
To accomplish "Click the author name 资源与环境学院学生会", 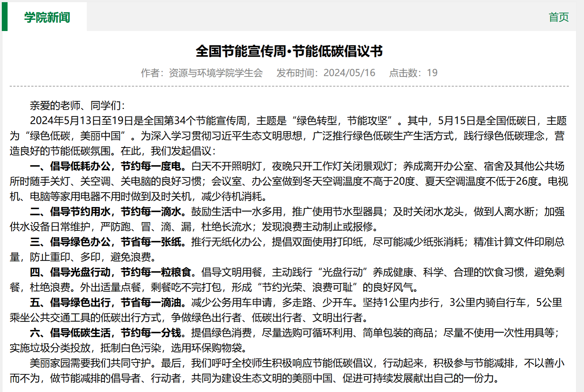I will pos(216,73).
